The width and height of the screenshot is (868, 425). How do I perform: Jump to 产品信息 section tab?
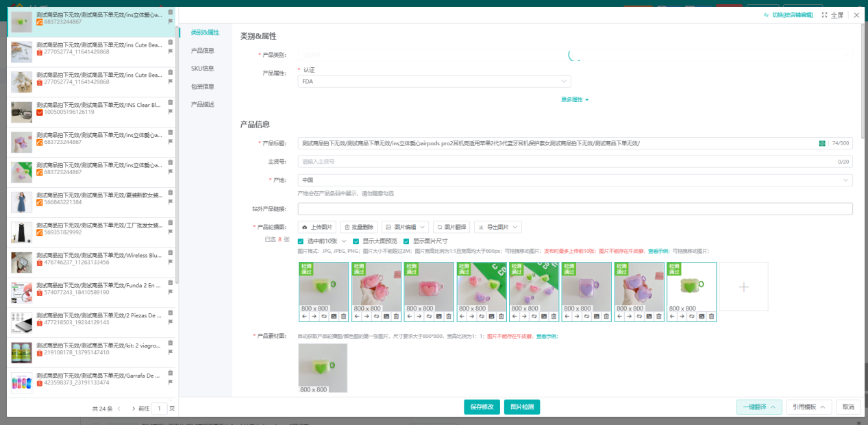click(202, 50)
